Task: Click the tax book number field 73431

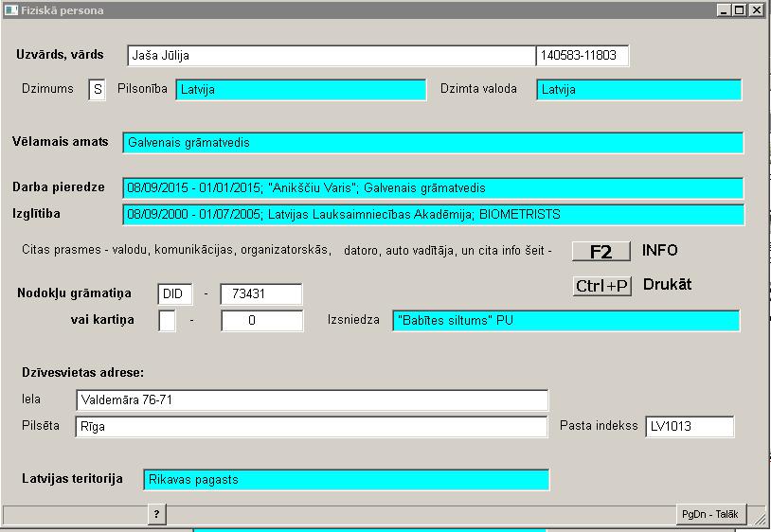Action: (260, 294)
